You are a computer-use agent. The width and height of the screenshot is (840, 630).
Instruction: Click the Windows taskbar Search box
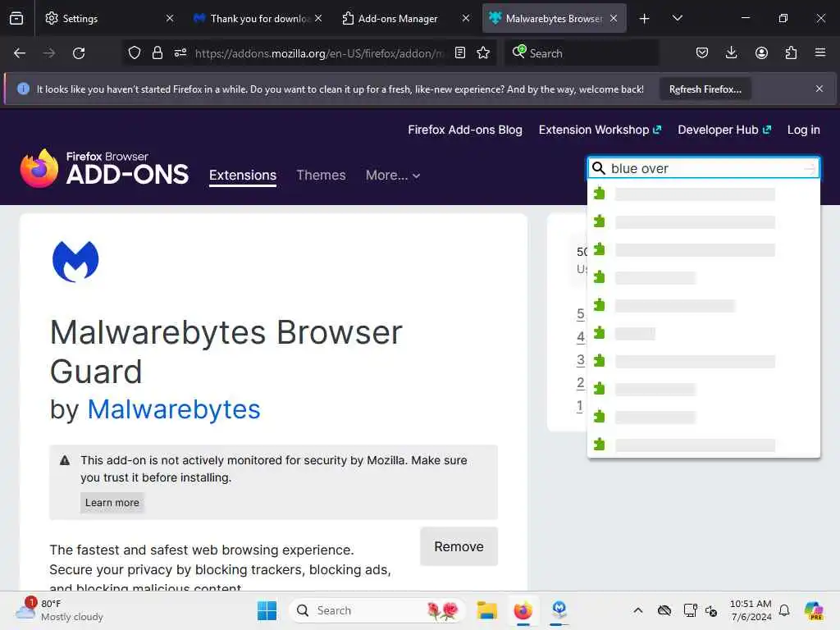coord(377,610)
